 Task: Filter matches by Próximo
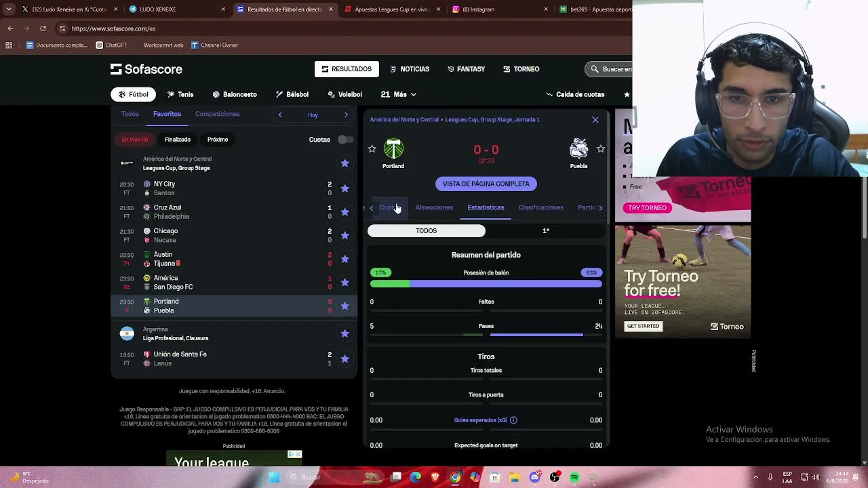[218, 140]
